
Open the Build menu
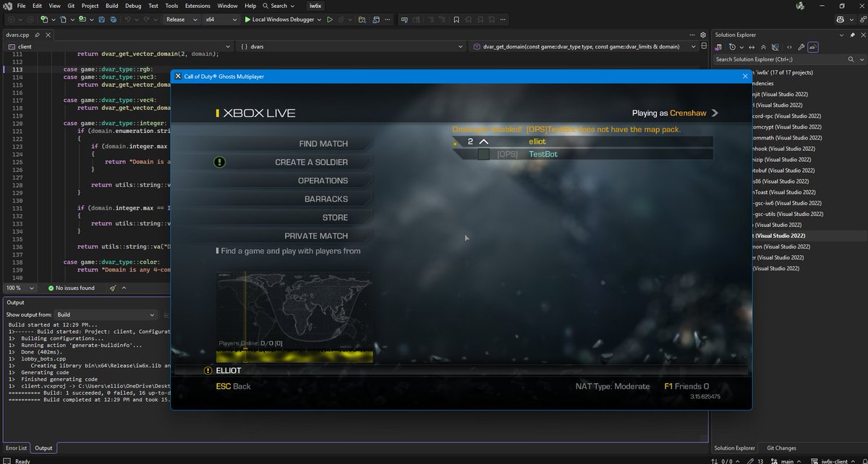tap(111, 6)
